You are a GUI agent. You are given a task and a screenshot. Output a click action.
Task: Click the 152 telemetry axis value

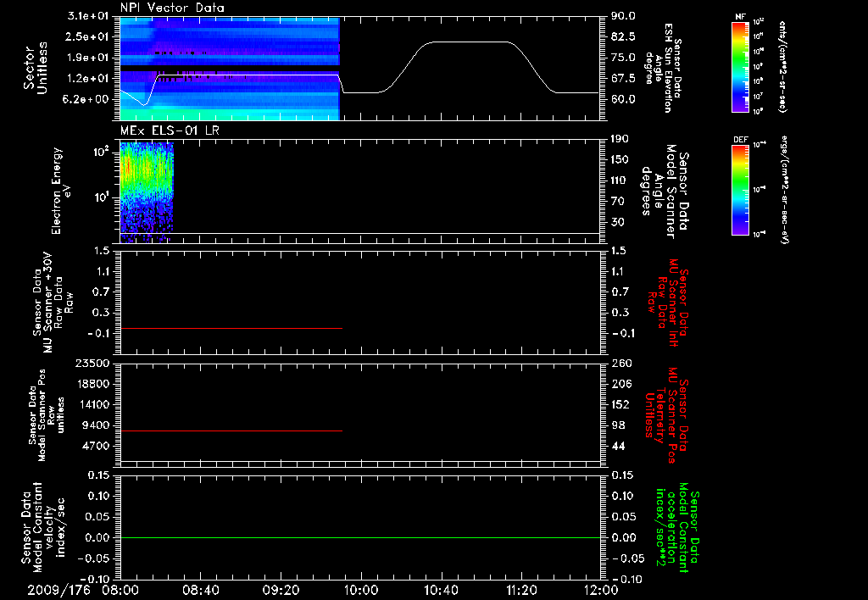(x=620, y=404)
